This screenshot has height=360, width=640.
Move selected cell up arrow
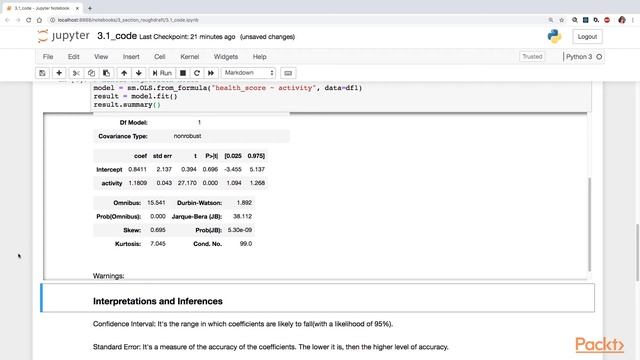(124, 73)
